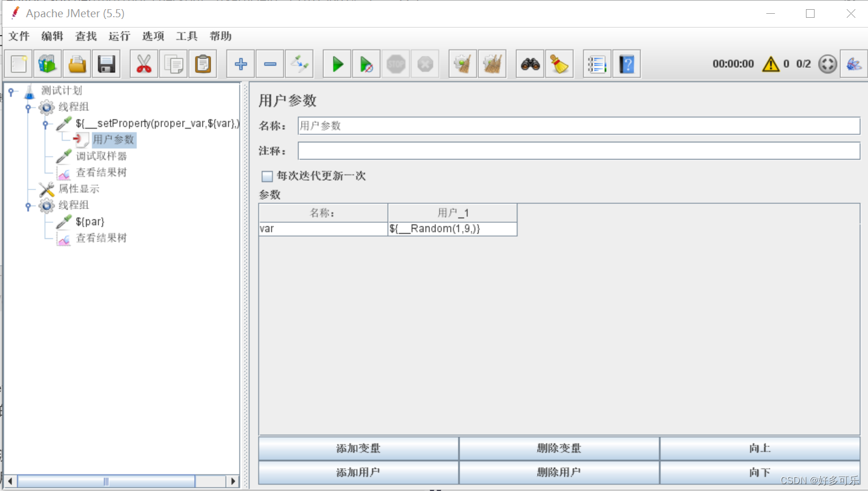Open the 运行 menu

[119, 36]
